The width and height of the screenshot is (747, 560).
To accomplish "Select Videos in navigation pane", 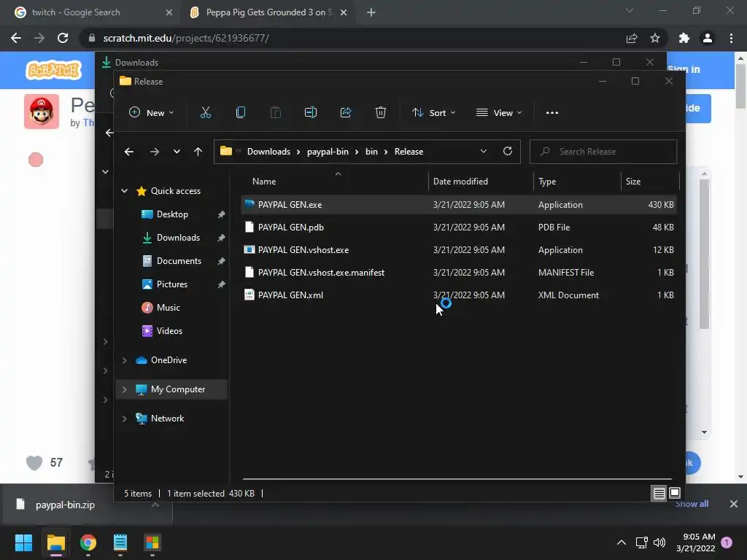I will pyautogui.click(x=169, y=331).
